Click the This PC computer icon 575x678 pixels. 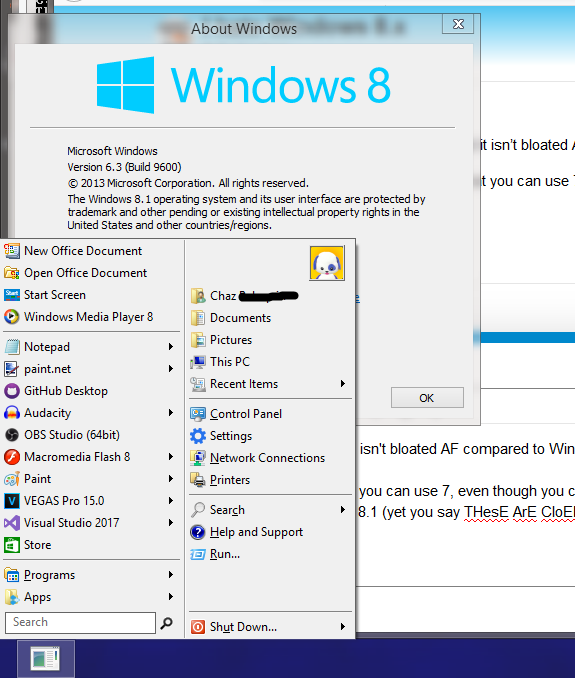point(198,362)
